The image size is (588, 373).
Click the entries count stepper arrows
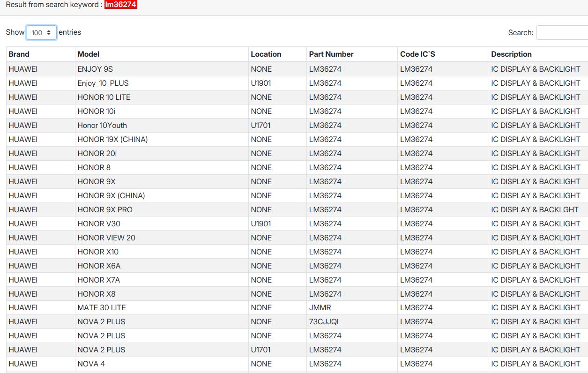coord(50,32)
